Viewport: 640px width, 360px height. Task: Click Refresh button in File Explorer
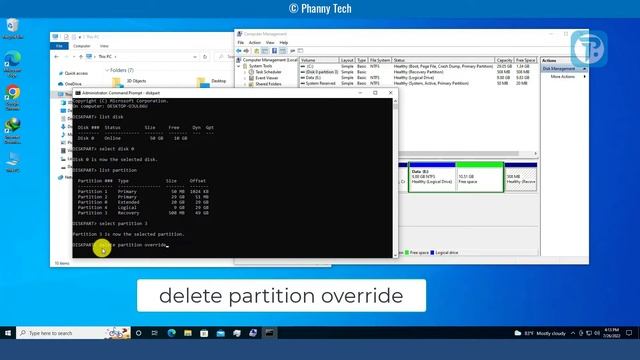[205, 57]
